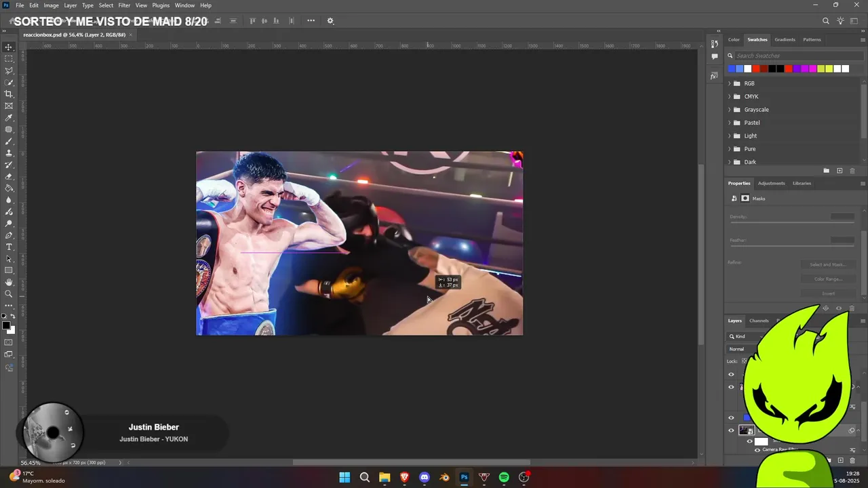Click the mask Density slider
This screenshot has height=488, width=868.
point(792,223)
